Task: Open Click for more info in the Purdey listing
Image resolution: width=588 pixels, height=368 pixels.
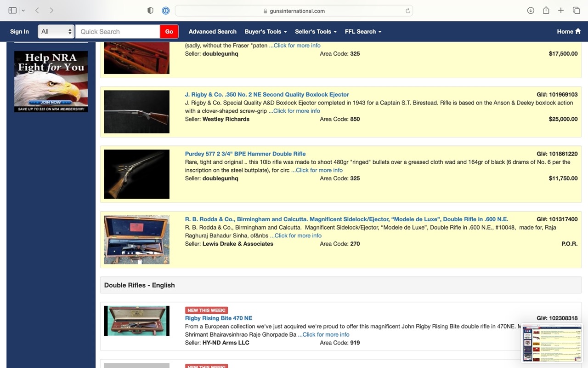Action: click(x=319, y=170)
